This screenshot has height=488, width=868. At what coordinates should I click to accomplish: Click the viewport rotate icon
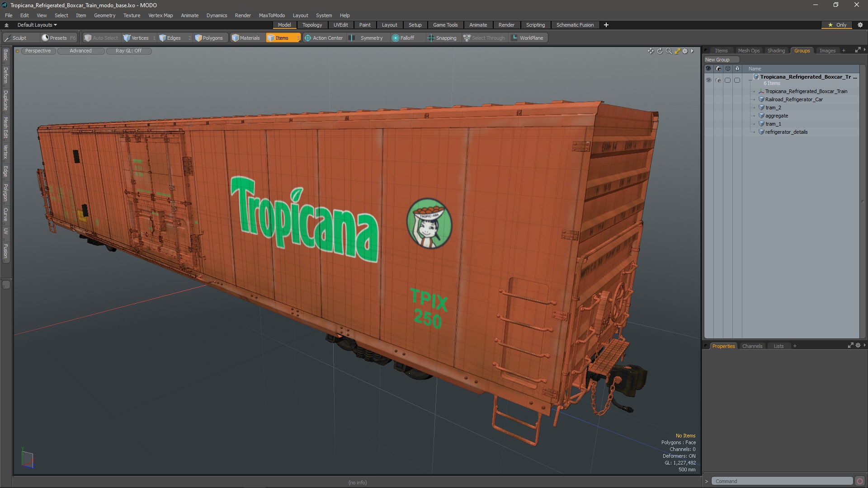point(660,51)
